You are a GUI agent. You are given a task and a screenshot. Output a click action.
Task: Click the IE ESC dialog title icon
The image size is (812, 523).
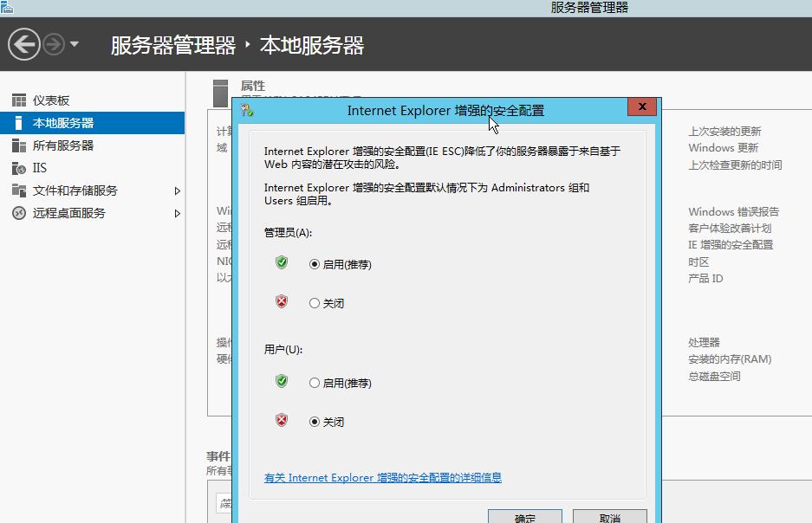point(246,110)
